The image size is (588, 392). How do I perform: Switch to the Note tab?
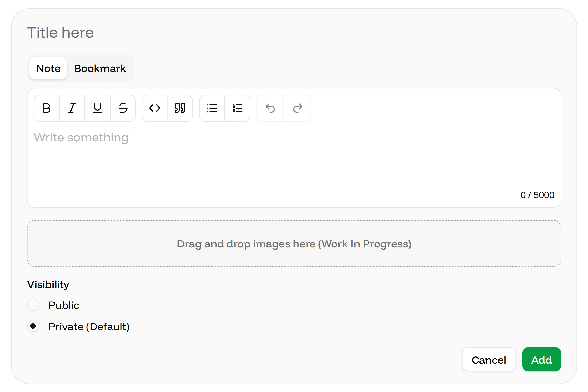tap(48, 68)
